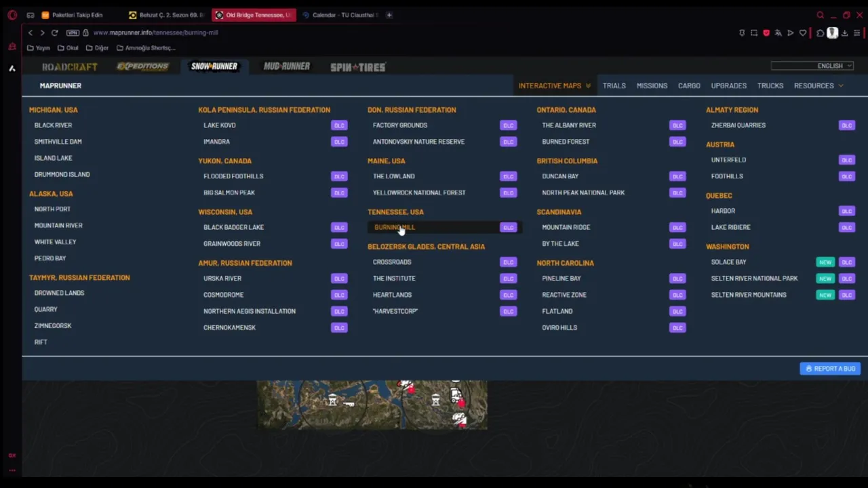Open downloads with the download arrow icon
Image resolution: width=868 pixels, height=488 pixels.
845,33
